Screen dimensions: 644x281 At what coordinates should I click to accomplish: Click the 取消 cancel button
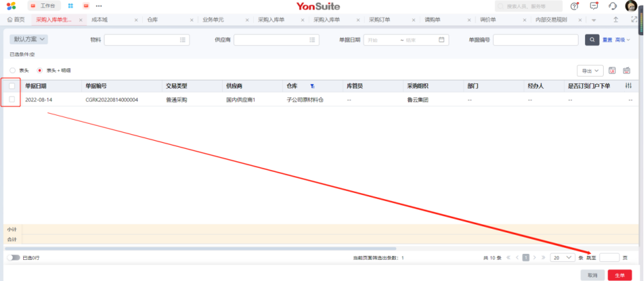592,274
